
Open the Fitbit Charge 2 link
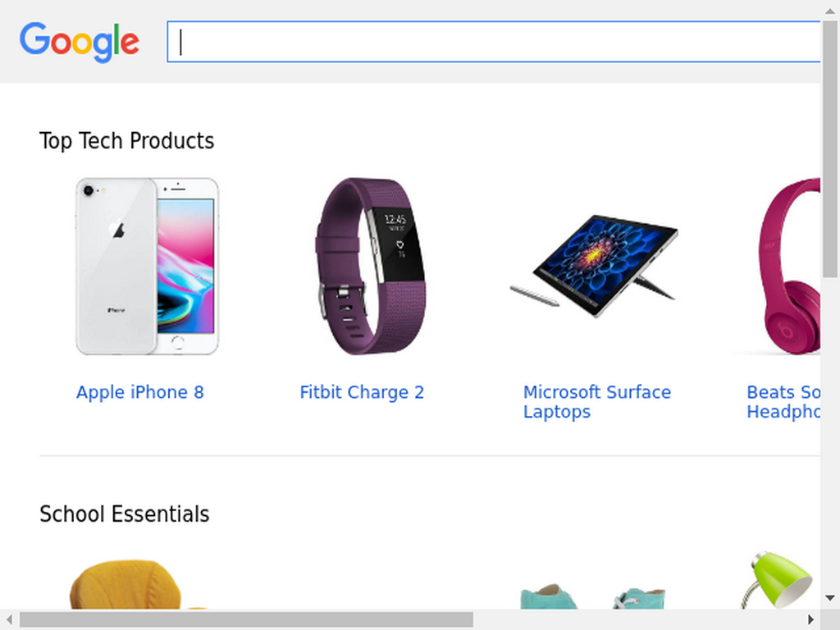pos(362,392)
